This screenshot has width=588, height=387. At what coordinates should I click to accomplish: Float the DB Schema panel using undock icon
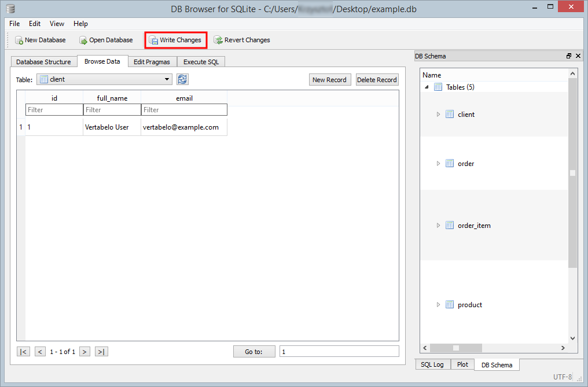click(569, 56)
